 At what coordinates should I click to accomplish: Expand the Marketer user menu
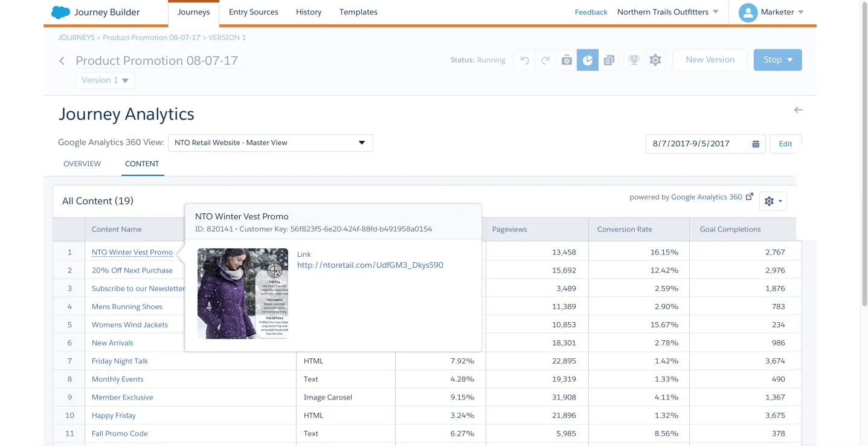click(x=801, y=12)
